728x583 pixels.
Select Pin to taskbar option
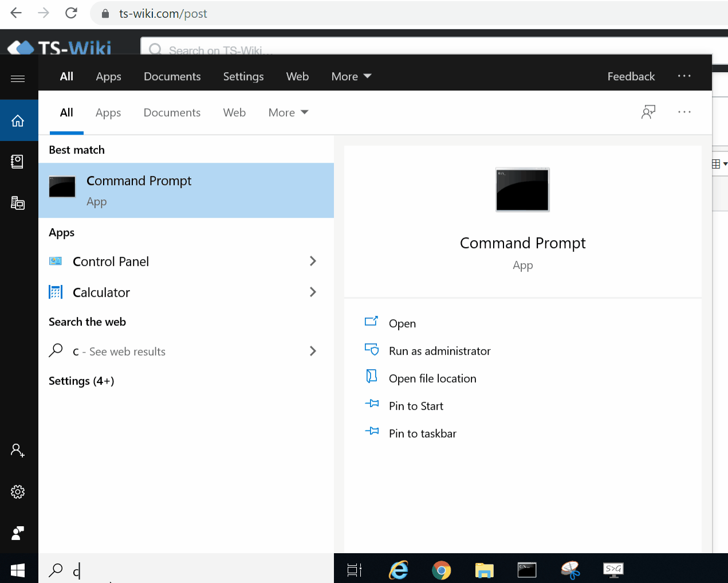tap(422, 434)
